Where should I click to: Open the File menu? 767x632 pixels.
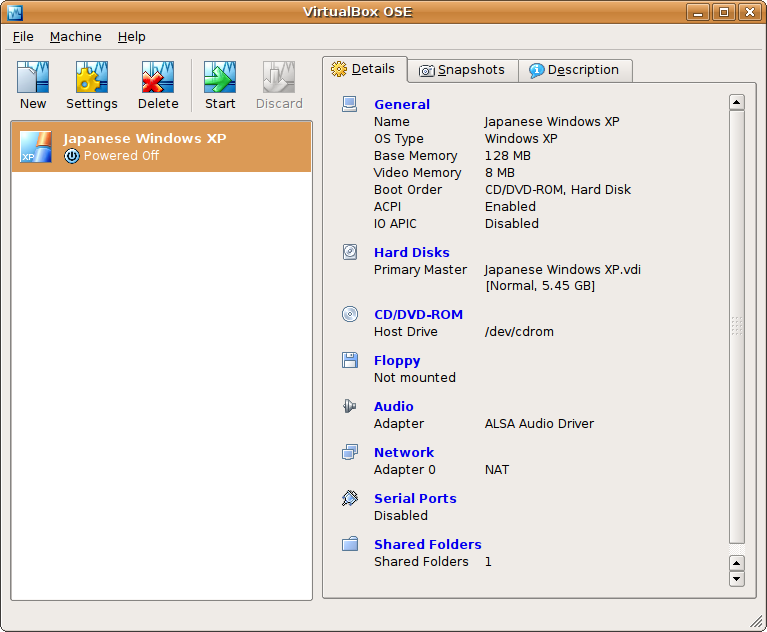click(x=23, y=37)
